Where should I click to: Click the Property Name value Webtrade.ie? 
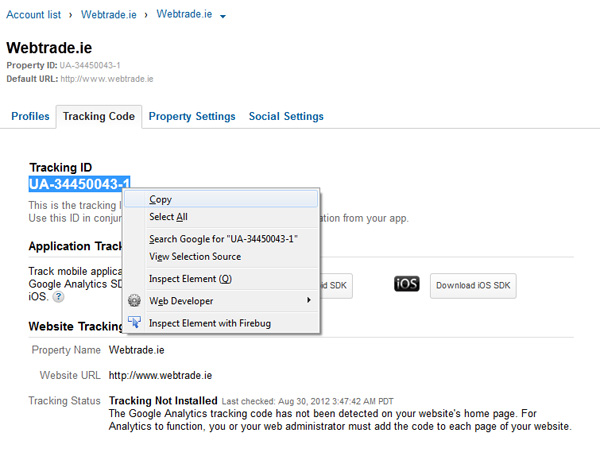(136, 350)
